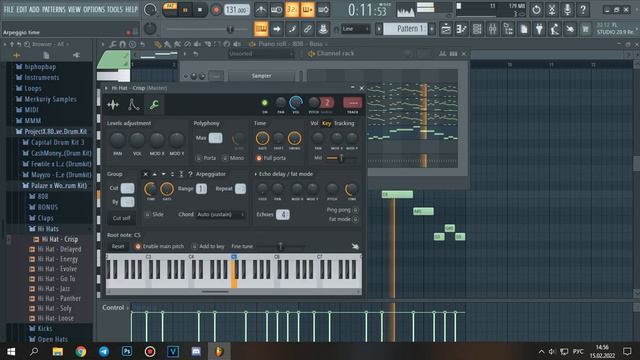Click the red record button
The image size is (640, 360).
[x=216, y=10]
